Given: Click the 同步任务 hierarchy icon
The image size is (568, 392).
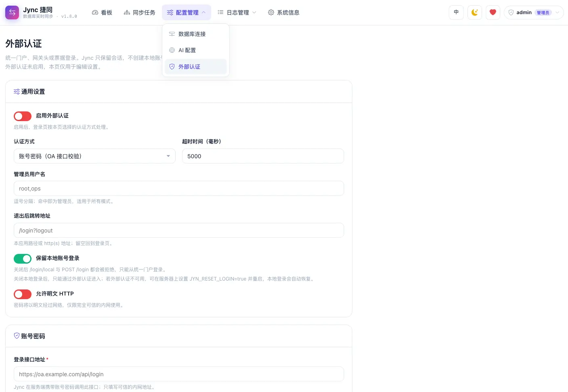Looking at the screenshot, I should click(x=127, y=13).
